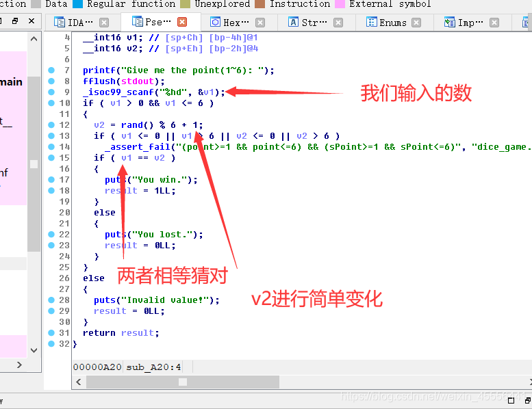
Task: Click the Unexplored legend color swatch
Action: (186, 3)
